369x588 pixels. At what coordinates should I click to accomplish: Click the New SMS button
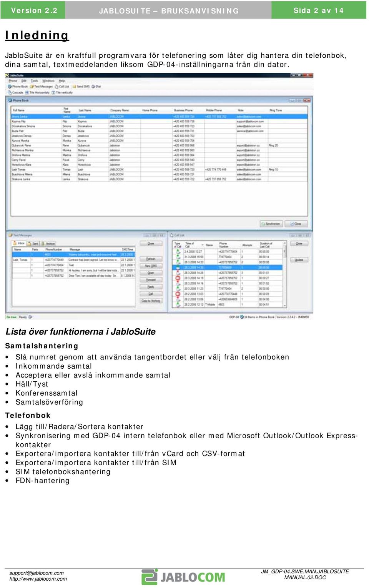(x=151, y=266)
